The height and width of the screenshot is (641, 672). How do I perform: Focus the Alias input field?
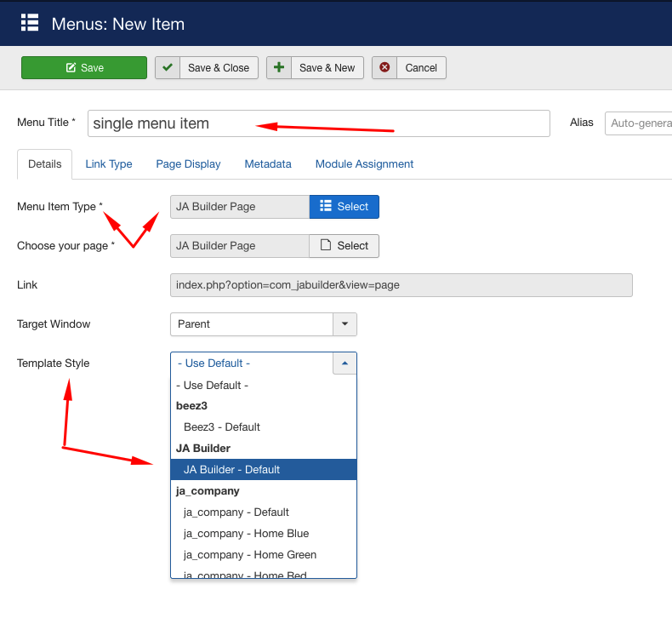coord(639,123)
